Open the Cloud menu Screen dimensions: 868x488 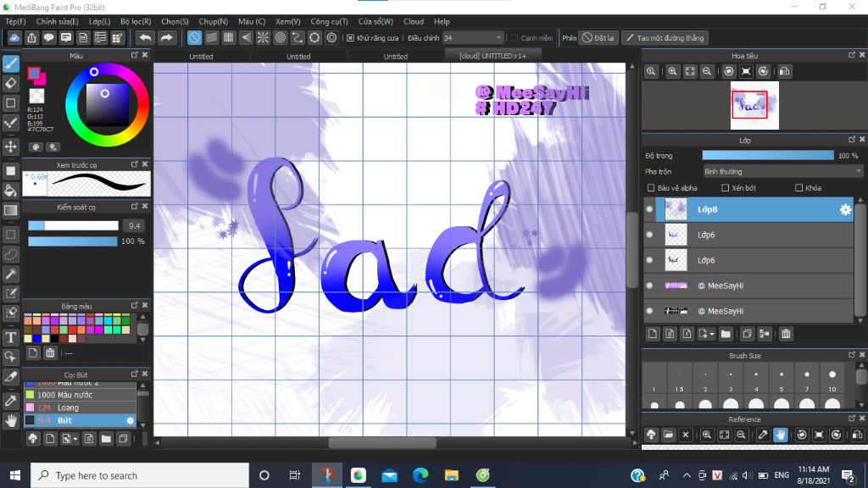click(x=414, y=21)
